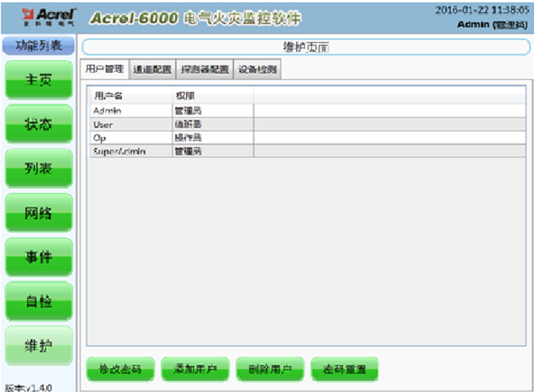Show the 事件 (Events) page
This screenshot has width=534, height=392.
[x=39, y=257]
